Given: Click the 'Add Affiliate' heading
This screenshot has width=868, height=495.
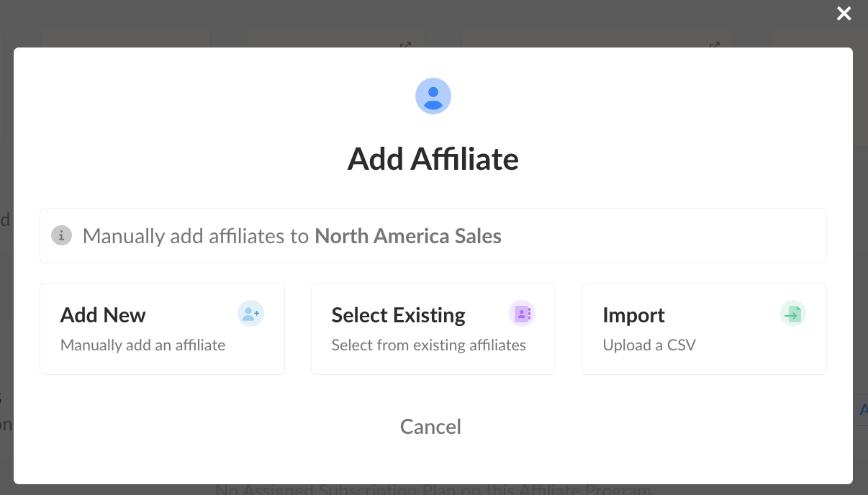Looking at the screenshot, I should [433, 158].
